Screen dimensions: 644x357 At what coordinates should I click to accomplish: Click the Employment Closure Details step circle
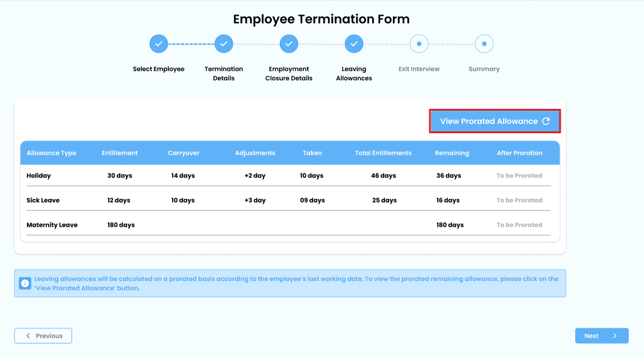click(x=289, y=44)
